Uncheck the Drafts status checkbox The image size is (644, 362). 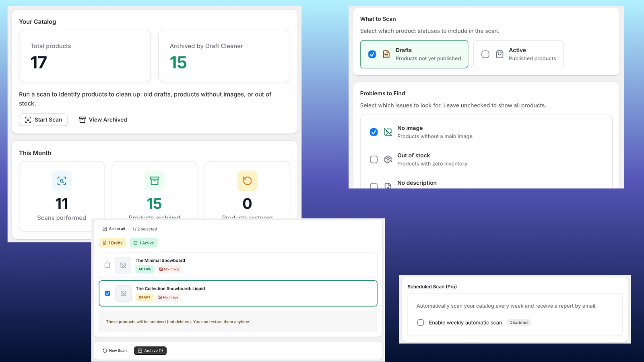(372, 54)
